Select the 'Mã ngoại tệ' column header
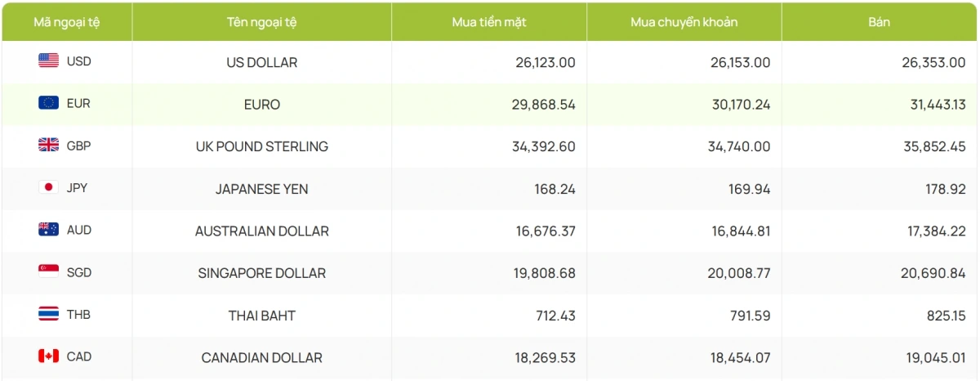The height and width of the screenshot is (381, 980). click(66, 22)
